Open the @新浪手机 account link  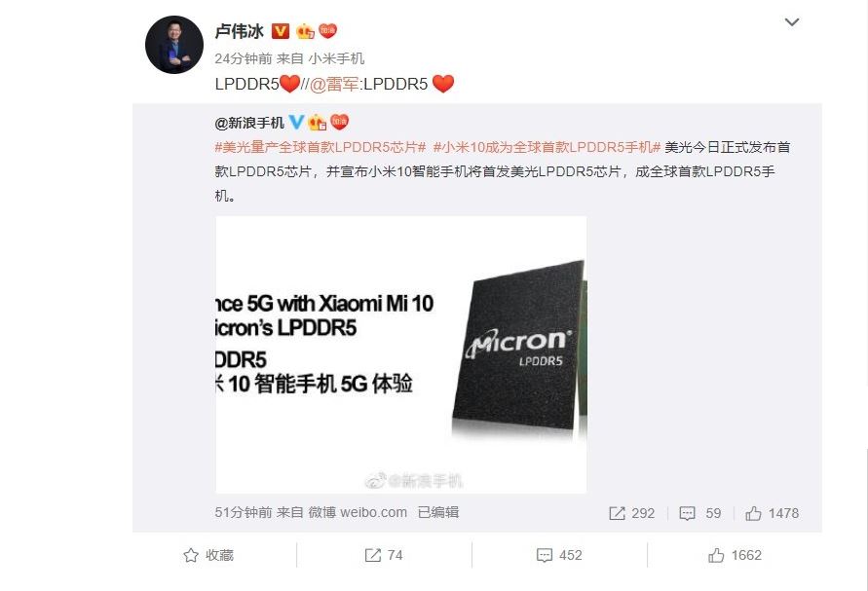coord(249,123)
